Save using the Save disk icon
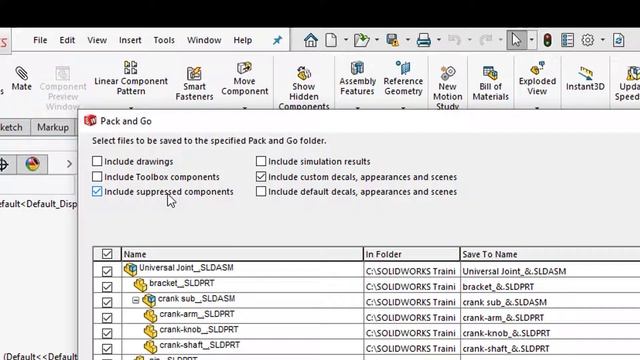The height and width of the screenshot is (360, 640). point(393,40)
